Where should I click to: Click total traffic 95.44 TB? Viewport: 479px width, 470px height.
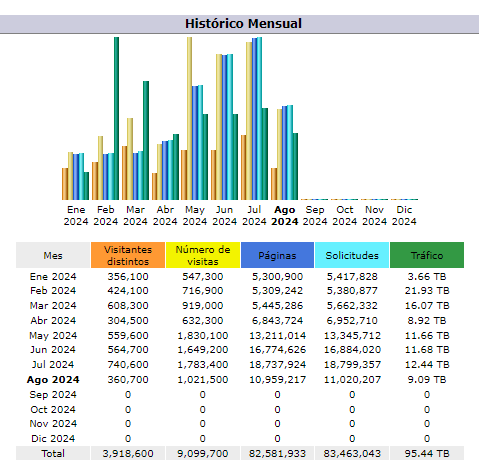(x=427, y=454)
